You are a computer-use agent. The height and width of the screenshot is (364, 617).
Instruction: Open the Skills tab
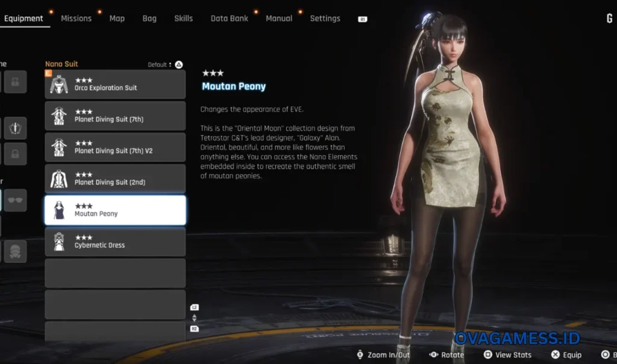click(183, 18)
